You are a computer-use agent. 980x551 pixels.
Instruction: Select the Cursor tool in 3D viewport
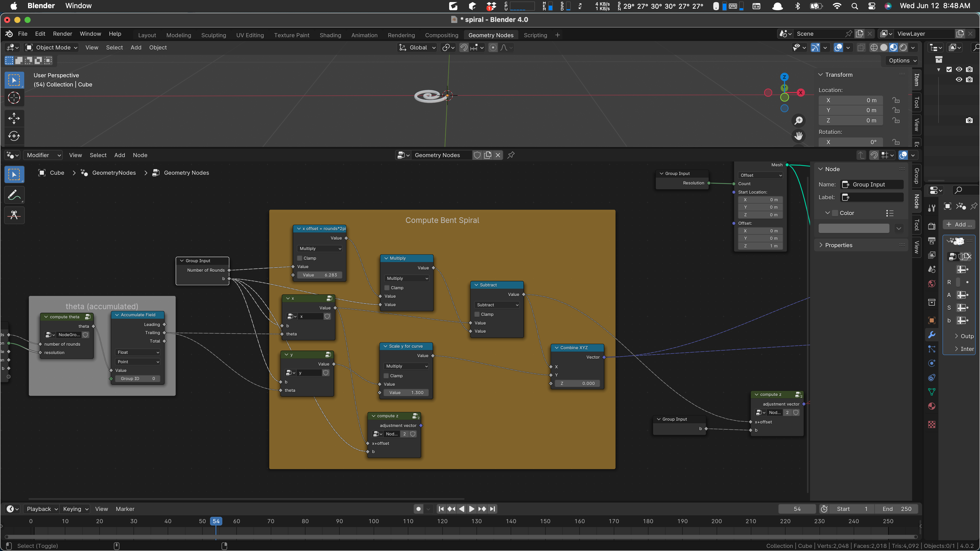pyautogui.click(x=14, y=98)
